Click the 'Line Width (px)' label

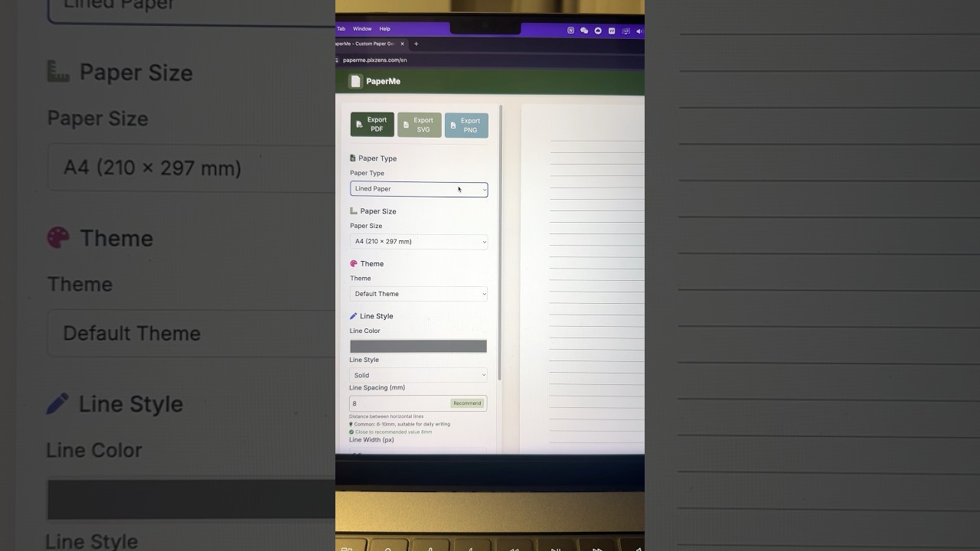[371, 440]
